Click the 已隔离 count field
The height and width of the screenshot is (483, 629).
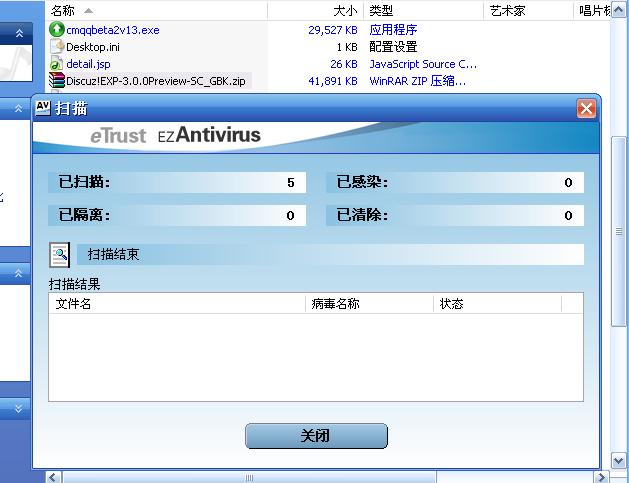(177, 215)
